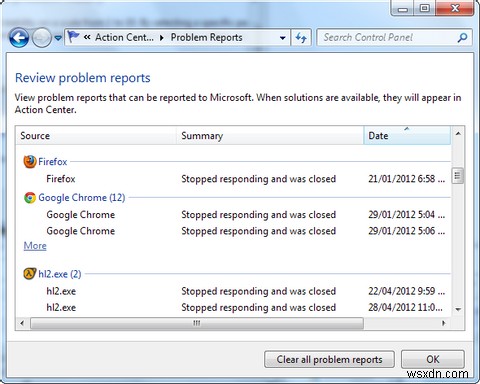Select hl2.exe report dated 22/04/2012
Viewport: 480px width, 384px height.
click(233, 291)
